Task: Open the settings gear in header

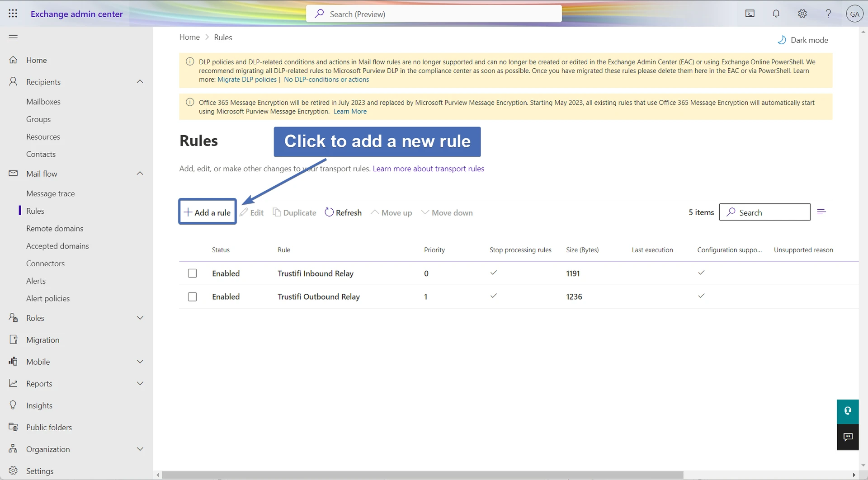Action: (802, 14)
